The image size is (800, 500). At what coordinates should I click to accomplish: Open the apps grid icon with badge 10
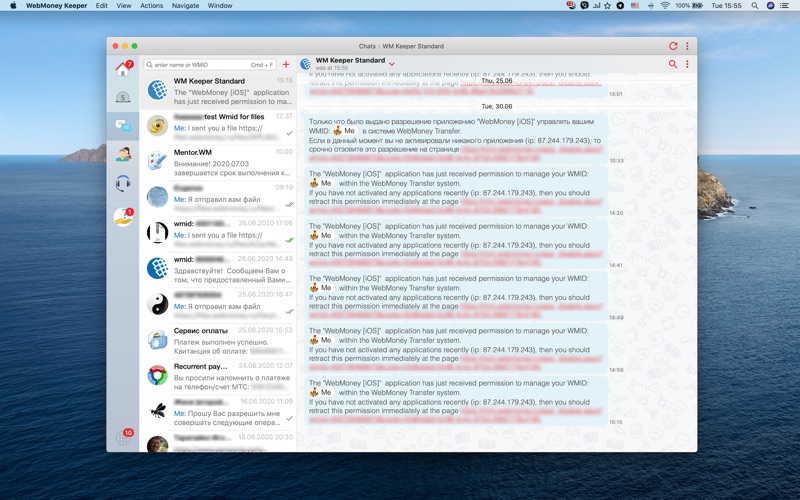coord(123,437)
